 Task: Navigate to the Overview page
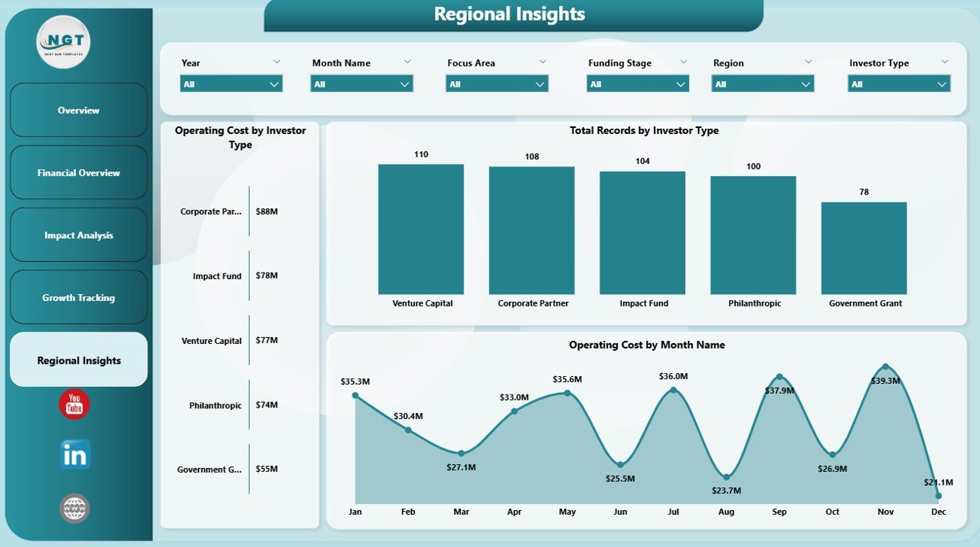coord(78,110)
